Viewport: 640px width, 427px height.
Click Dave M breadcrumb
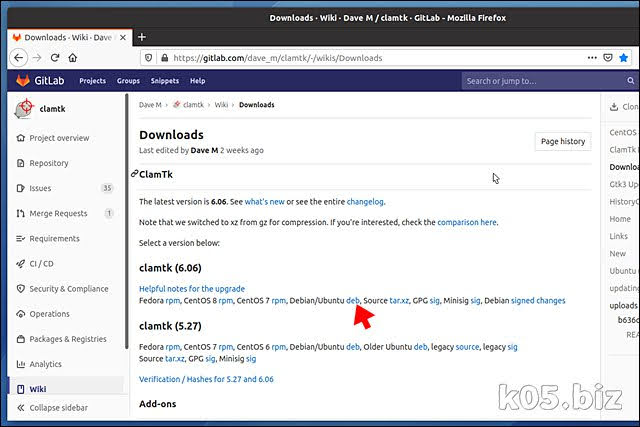tap(150, 105)
